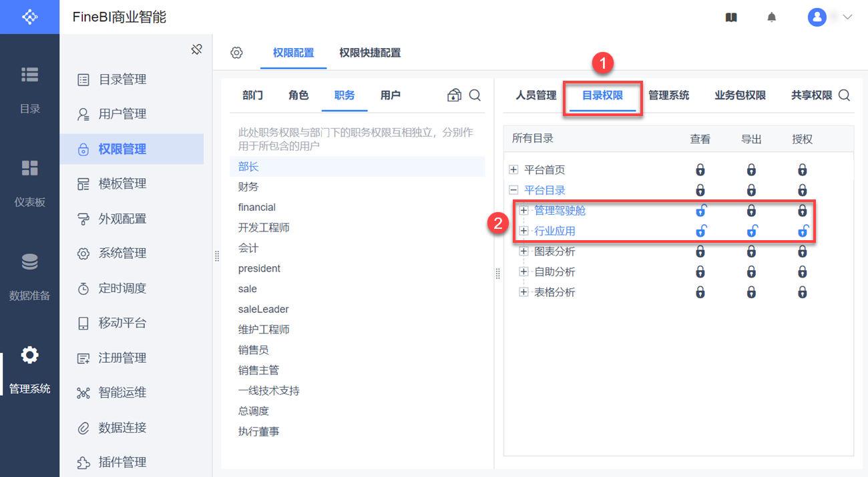Open the notification bell

pyautogui.click(x=772, y=17)
